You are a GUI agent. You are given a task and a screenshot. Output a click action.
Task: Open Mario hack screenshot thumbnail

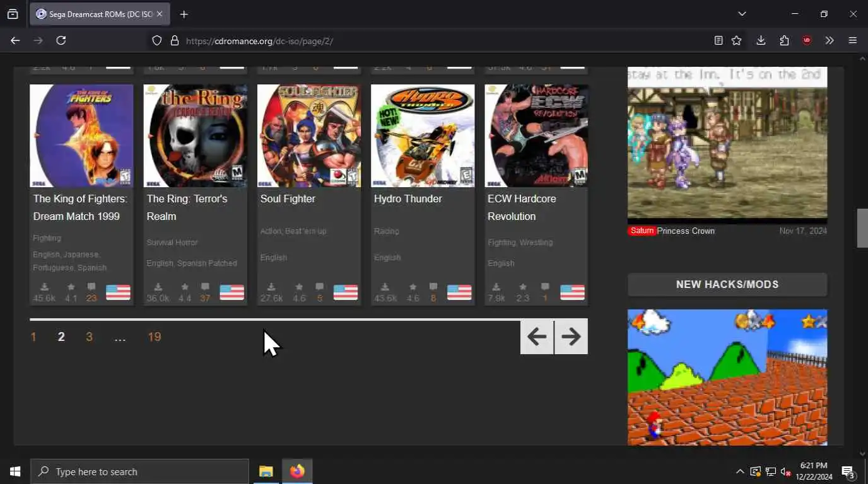click(727, 377)
